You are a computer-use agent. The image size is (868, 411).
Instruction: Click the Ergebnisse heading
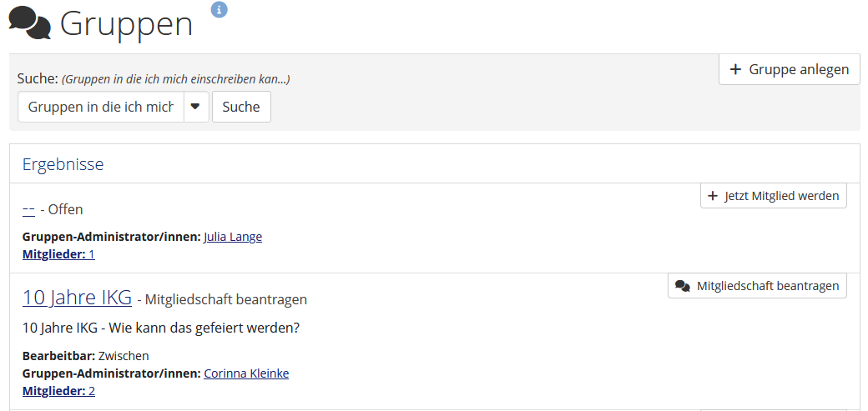tap(63, 164)
